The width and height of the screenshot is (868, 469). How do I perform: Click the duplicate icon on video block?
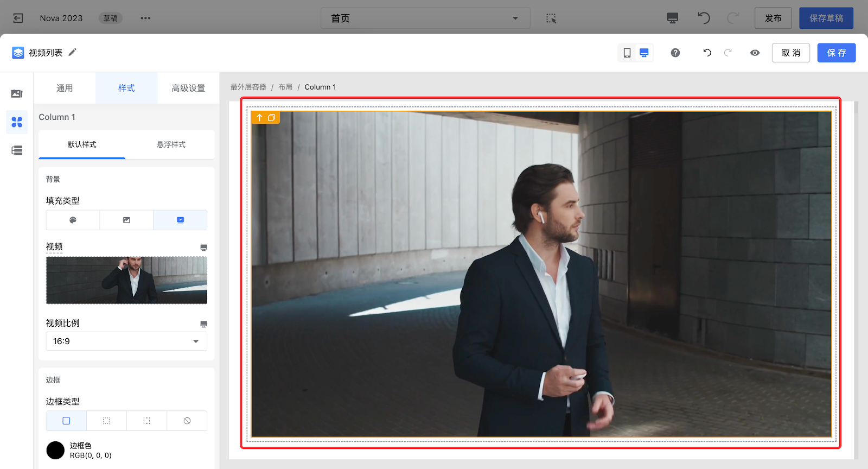(x=272, y=117)
